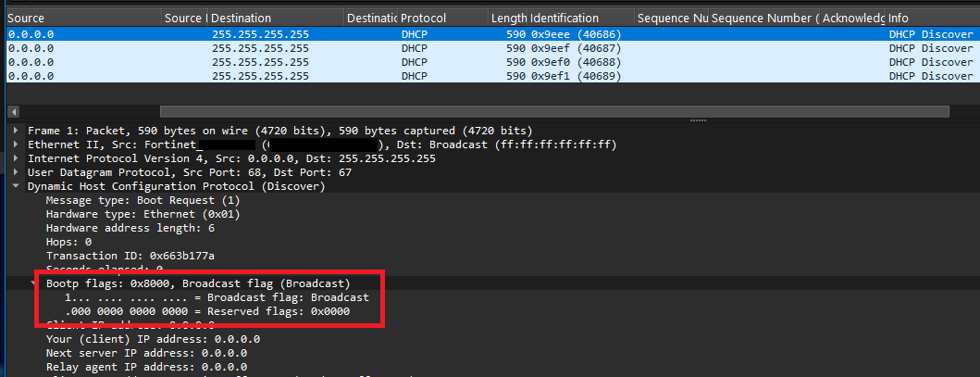Collapse Dynamic Host Configuration Protocol section
This screenshot has width=980, height=377.
point(15,186)
